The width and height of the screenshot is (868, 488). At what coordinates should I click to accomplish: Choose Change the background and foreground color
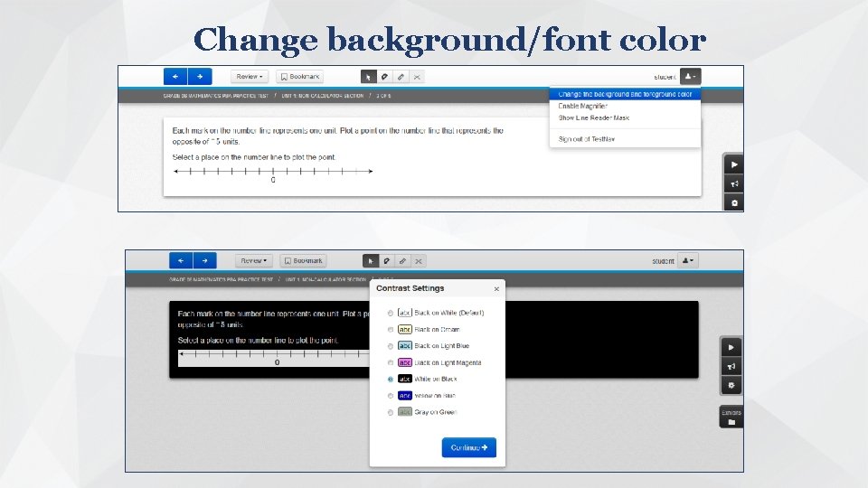click(x=625, y=94)
